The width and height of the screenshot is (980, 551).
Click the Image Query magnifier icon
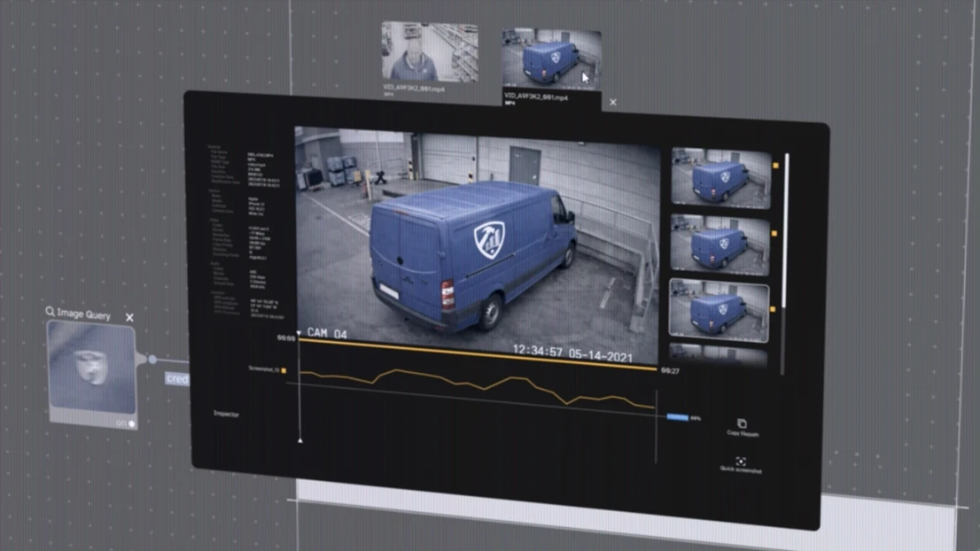pos(51,313)
